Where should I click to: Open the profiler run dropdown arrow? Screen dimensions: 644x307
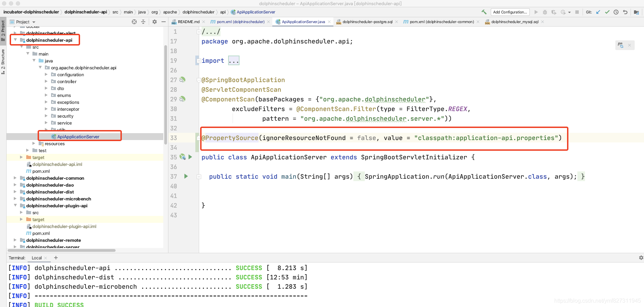[569, 12]
